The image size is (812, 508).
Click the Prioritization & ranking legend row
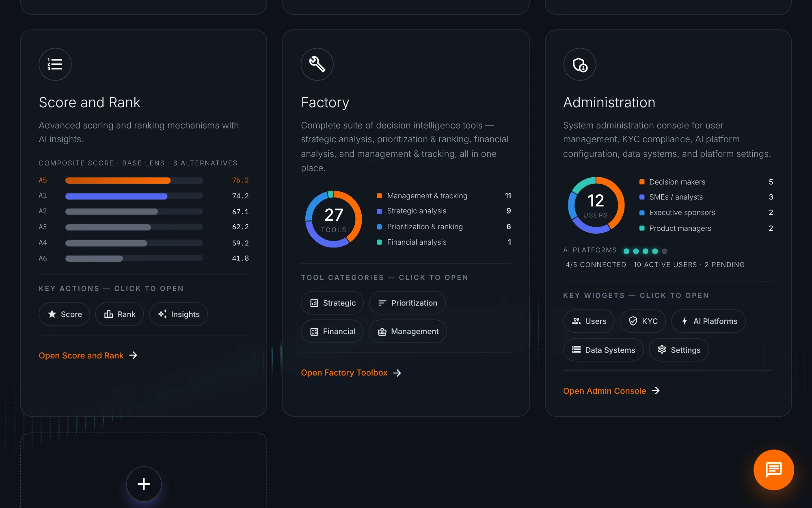[x=444, y=227]
